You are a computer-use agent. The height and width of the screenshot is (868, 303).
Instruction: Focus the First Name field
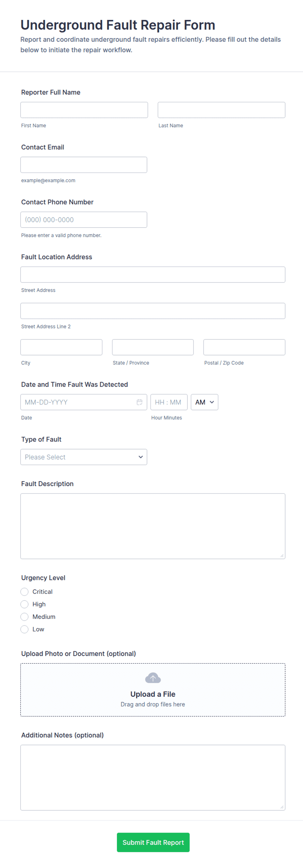(84, 110)
